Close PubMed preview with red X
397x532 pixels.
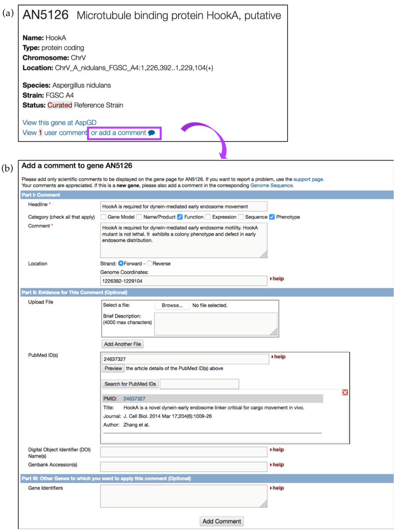pos(345,392)
